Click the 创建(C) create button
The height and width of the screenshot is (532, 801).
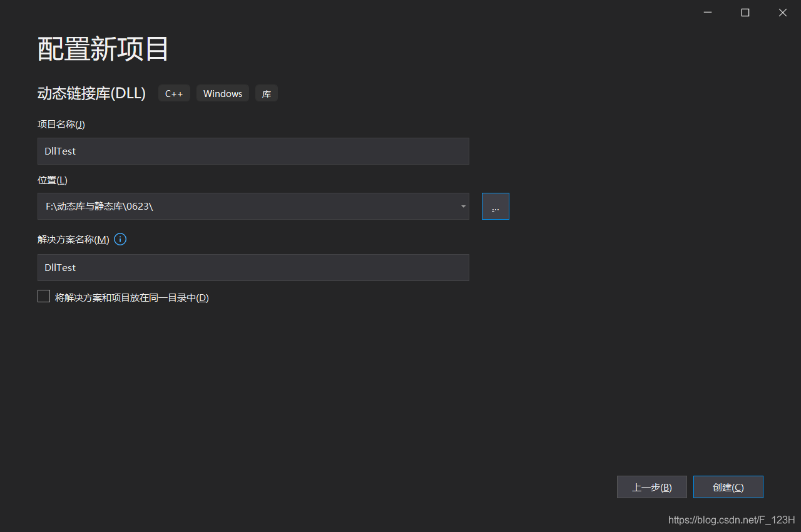tap(728, 487)
